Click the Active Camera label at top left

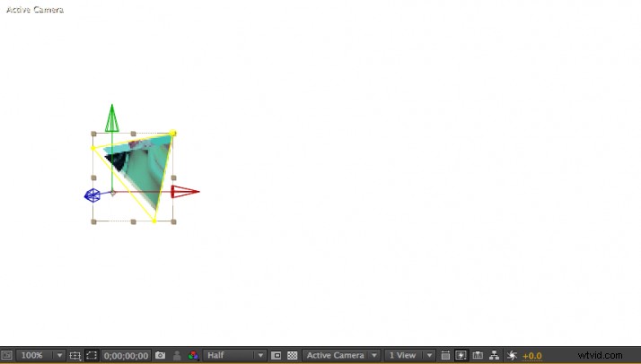(35, 9)
